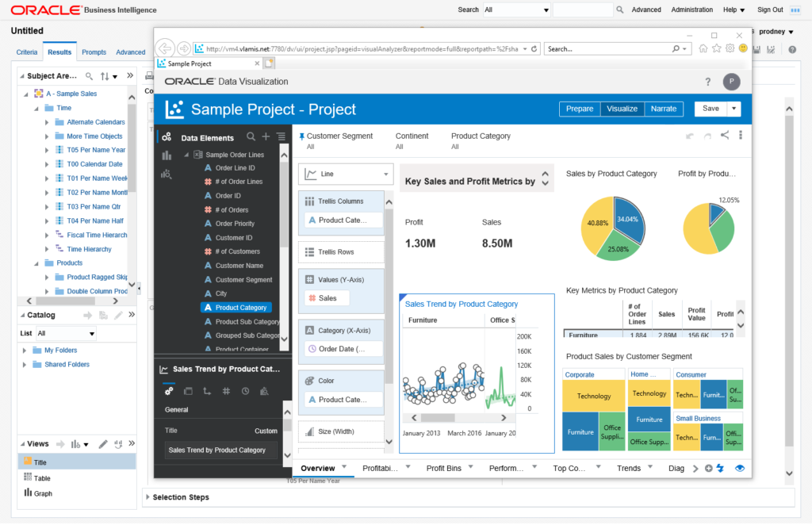Click the Title text field in properties
The width and height of the screenshot is (812, 525).
(222, 450)
